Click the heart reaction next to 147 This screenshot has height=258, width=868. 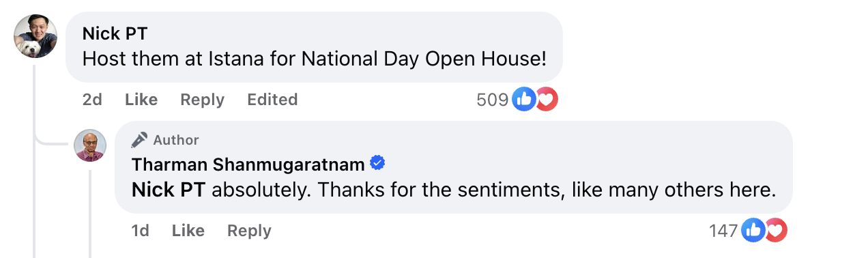click(776, 231)
